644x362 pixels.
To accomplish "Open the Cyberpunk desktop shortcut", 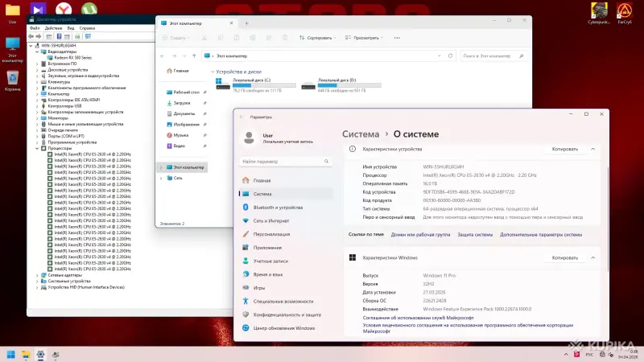I will click(600, 11).
